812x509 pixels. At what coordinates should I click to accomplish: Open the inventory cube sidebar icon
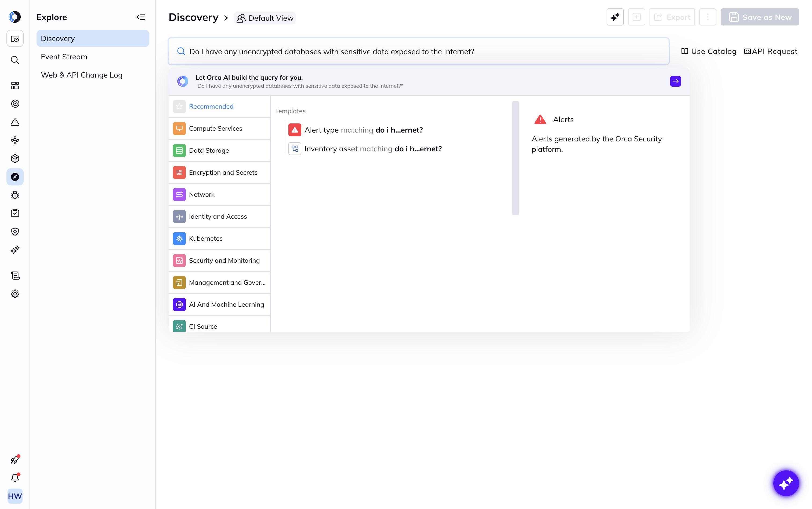coord(15,159)
